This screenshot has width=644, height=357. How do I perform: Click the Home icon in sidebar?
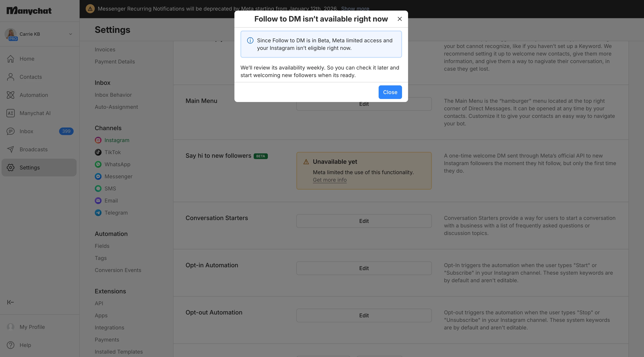tap(11, 59)
